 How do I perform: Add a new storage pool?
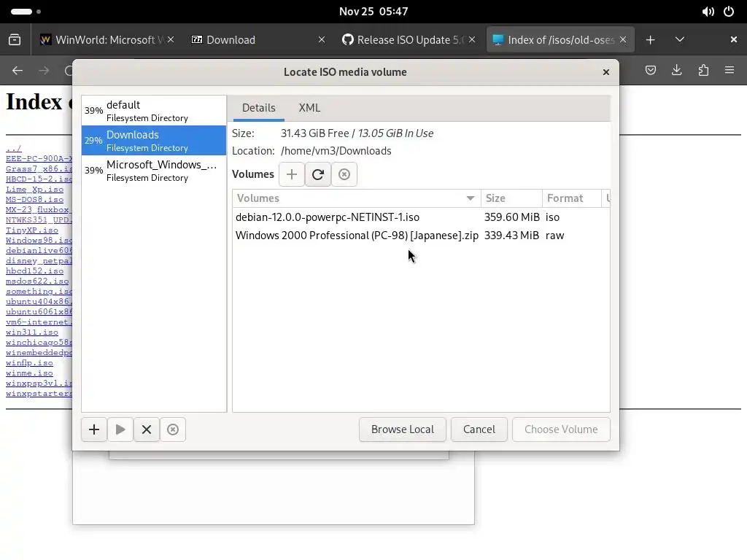pos(94,429)
